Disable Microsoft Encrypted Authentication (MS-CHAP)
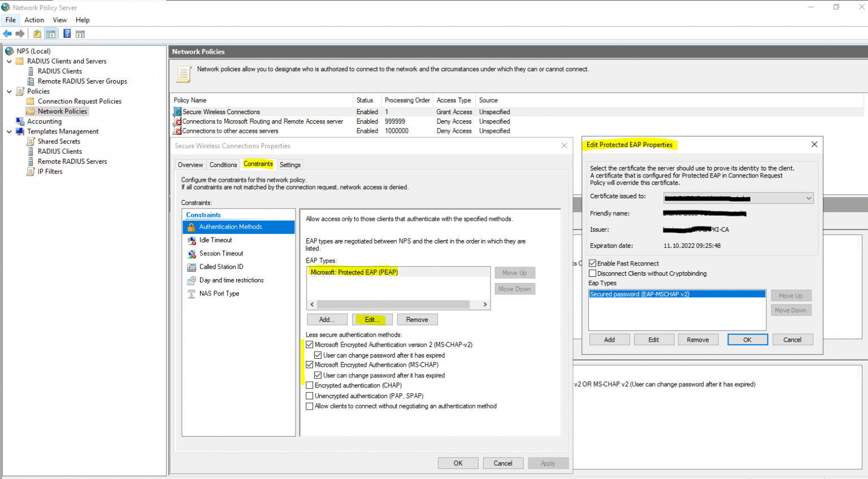868x479 pixels. point(310,364)
